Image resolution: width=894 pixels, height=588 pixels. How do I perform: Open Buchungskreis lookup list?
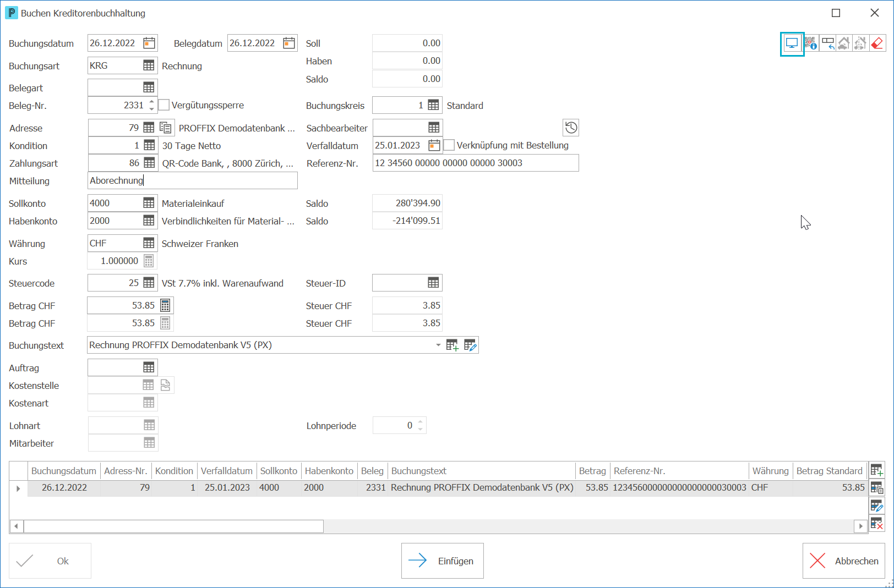tap(434, 105)
